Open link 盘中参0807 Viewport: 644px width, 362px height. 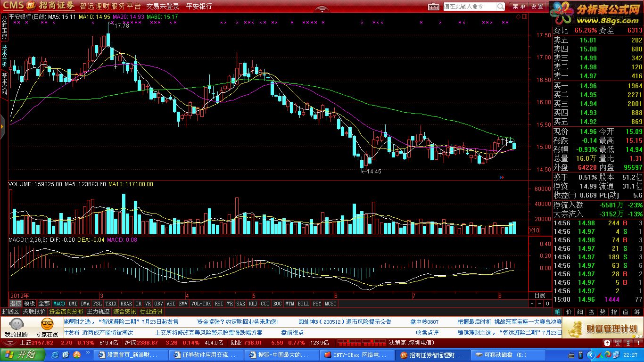click(424, 322)
